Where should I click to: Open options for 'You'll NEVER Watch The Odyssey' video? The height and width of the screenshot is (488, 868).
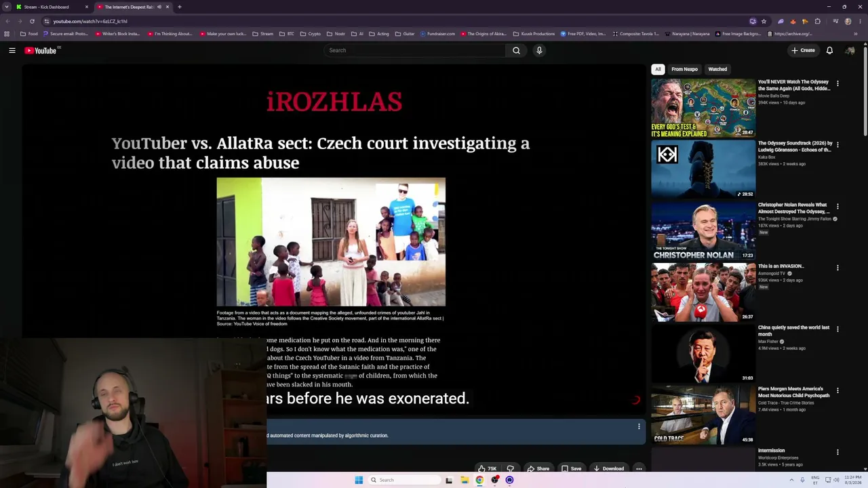pyautogui.click(x=837, y=83)
